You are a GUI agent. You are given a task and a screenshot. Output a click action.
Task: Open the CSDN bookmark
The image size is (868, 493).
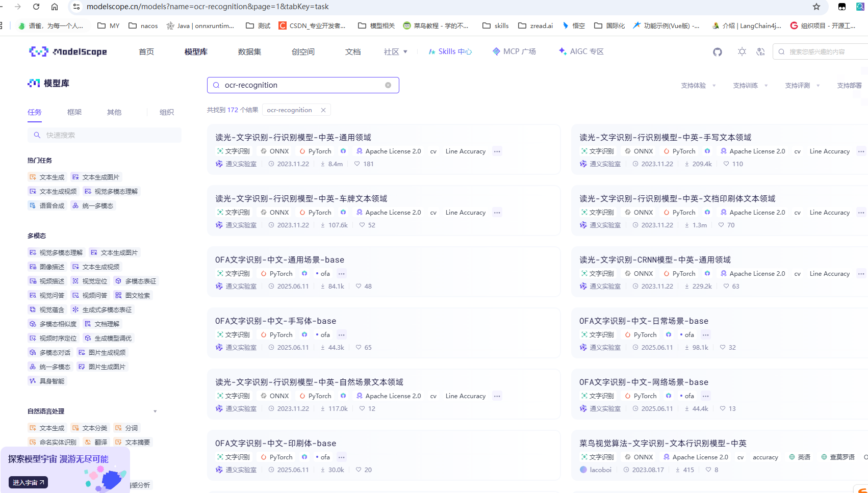point(312,25)
